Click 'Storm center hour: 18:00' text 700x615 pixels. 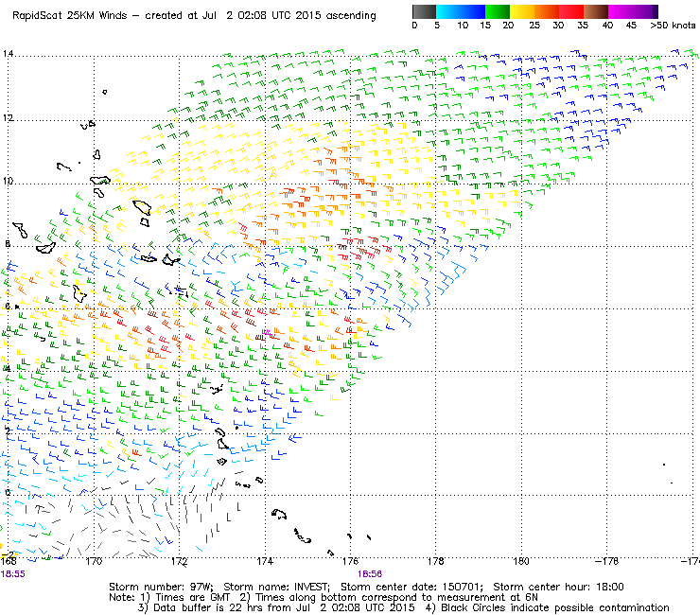(x=558, y=587)
